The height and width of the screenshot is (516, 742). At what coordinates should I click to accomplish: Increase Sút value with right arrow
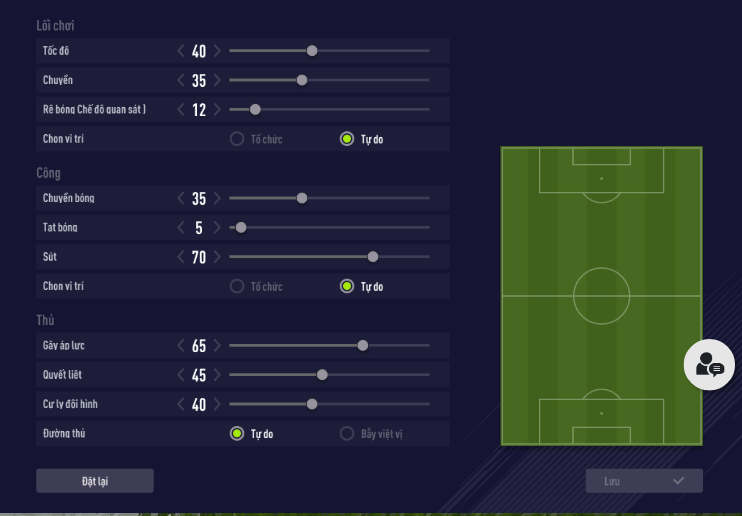[217, 257]
